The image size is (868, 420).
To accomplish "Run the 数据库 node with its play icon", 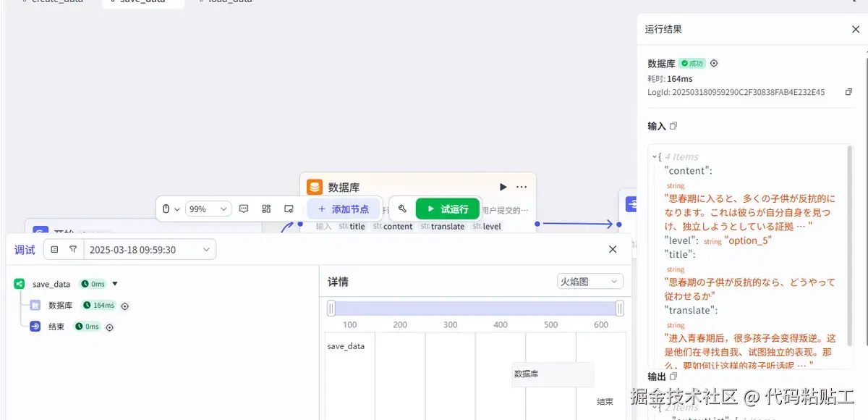I will coord(503,188).
